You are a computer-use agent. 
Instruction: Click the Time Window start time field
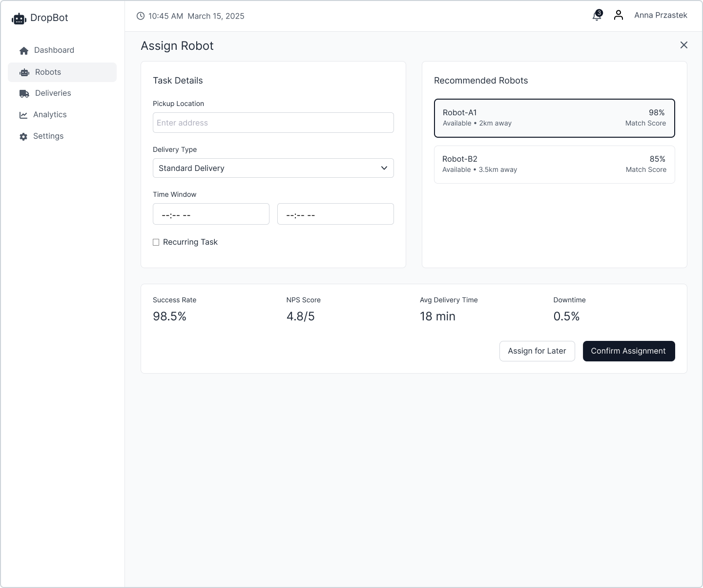211,214
